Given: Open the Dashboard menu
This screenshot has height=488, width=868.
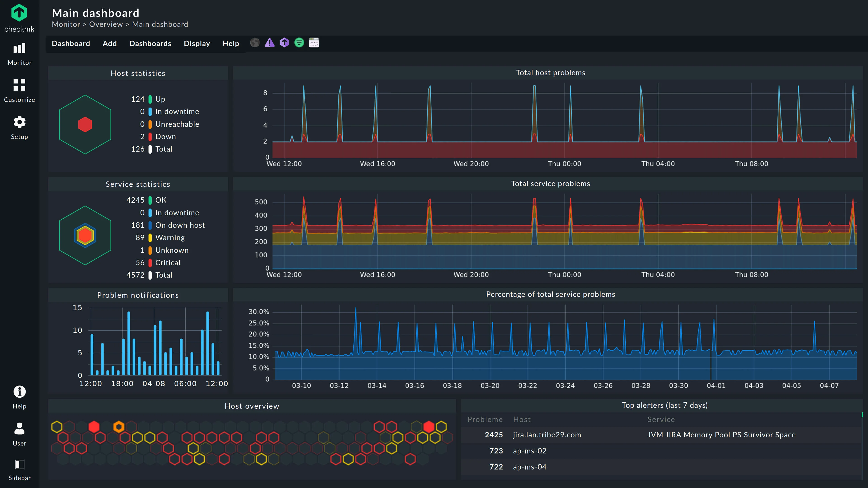Looking at the screenshot, I should (71, 43).
